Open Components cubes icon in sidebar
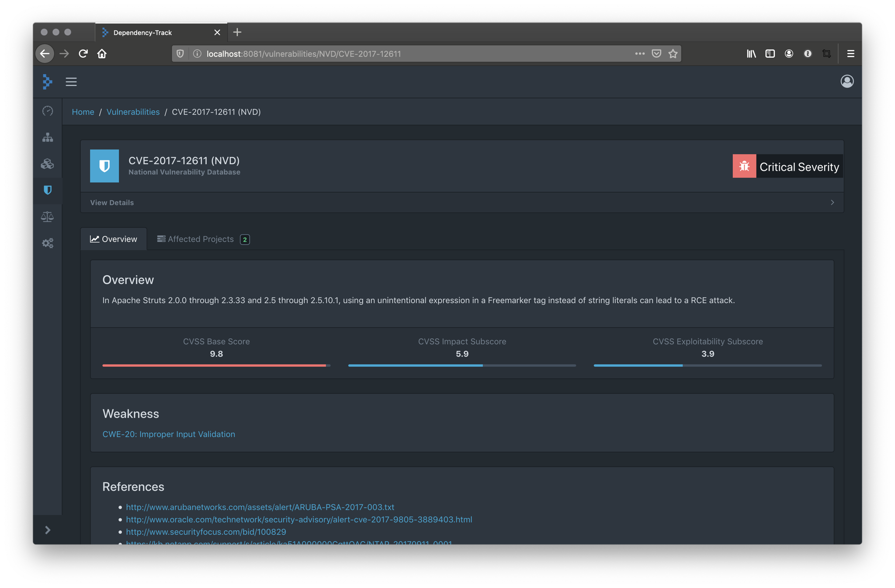The image size is (895, 588). [48, 164]
